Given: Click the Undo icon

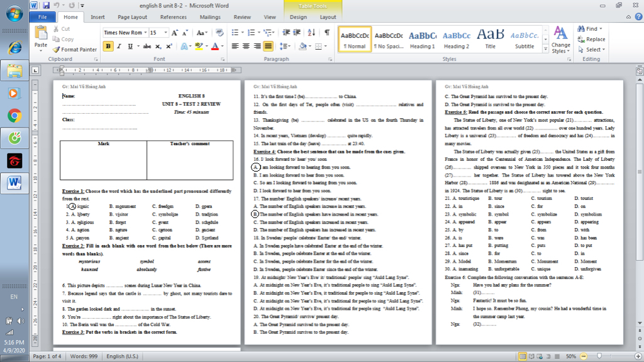Looking at the screenshot, I should 56,5.
